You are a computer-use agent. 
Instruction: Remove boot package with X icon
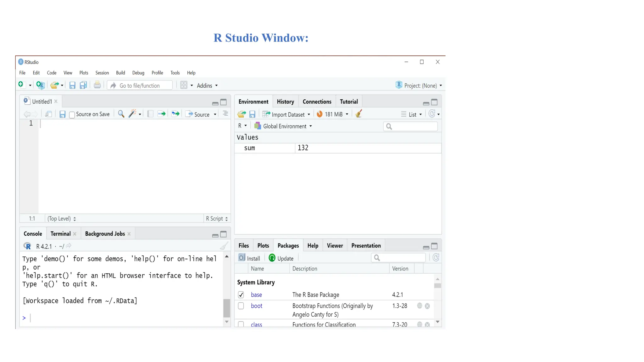pyautogui.click(x=427, y=306)
